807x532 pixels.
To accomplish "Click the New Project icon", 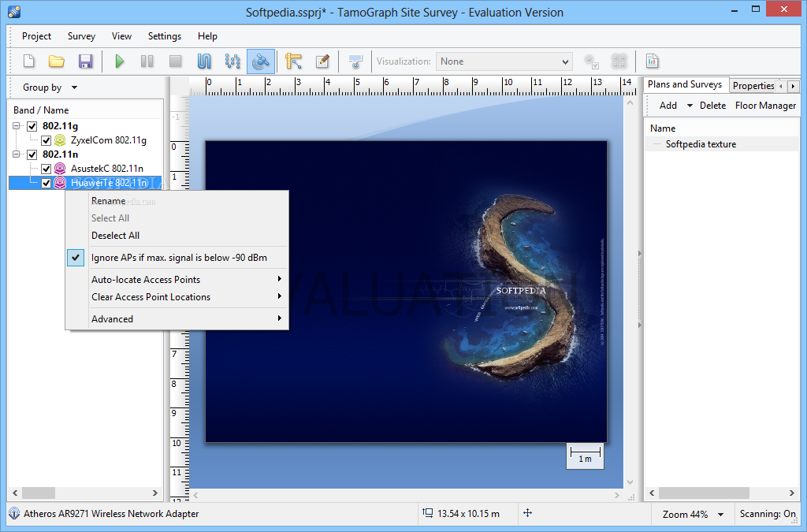I will click(x=29, y=61).
